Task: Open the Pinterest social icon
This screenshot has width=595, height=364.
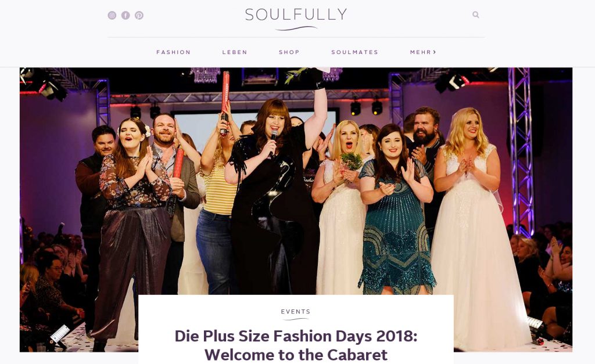Action: (139, 15)
